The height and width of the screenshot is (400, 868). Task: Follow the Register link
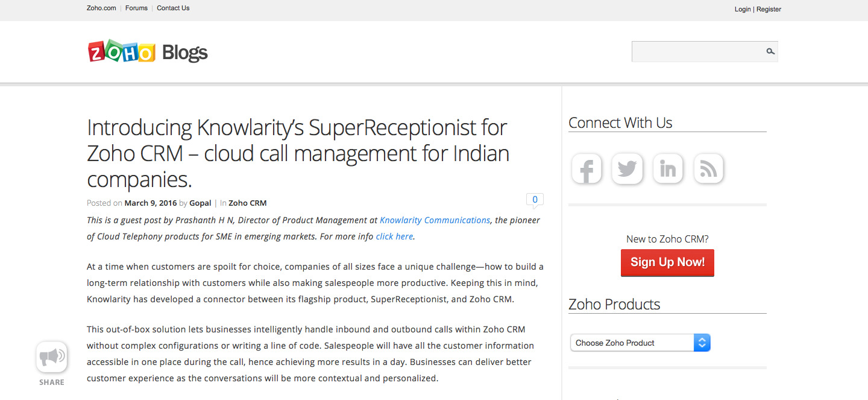click(769, 9)
